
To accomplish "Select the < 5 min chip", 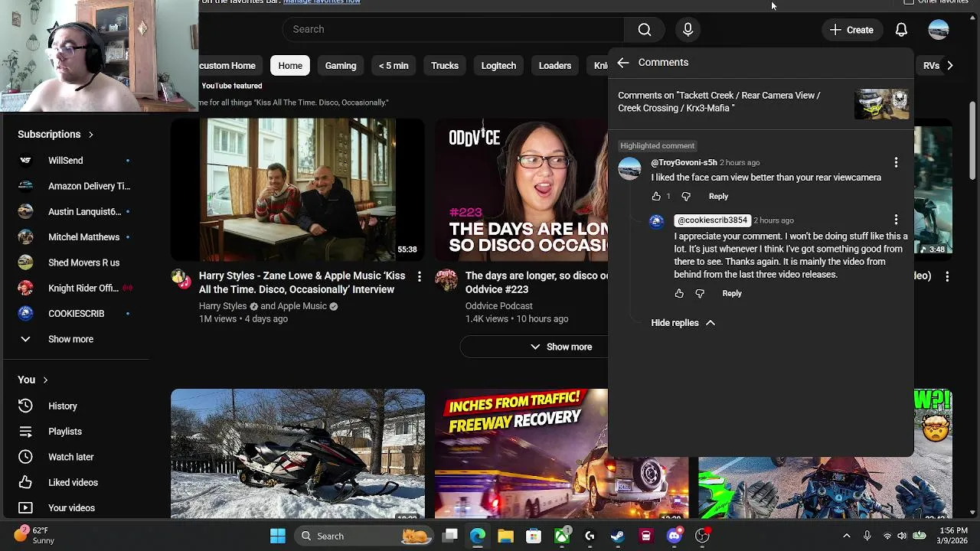I will (394, 66).
